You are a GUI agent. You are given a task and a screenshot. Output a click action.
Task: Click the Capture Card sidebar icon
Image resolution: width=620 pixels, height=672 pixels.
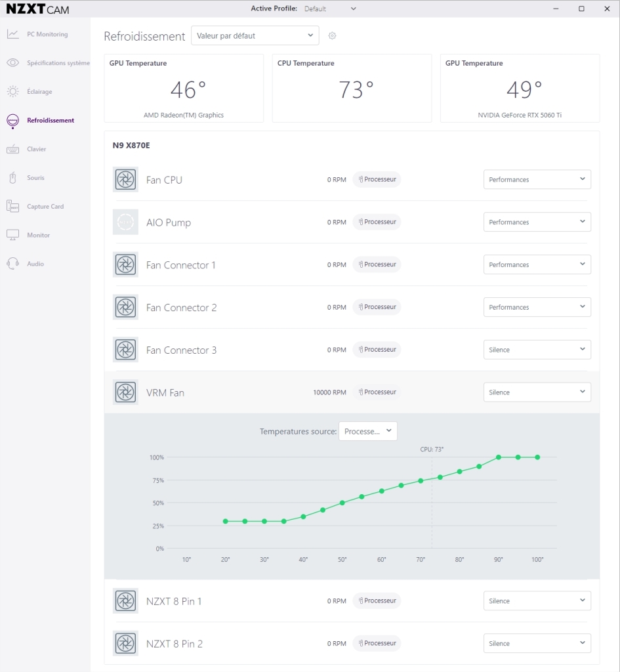13,207
